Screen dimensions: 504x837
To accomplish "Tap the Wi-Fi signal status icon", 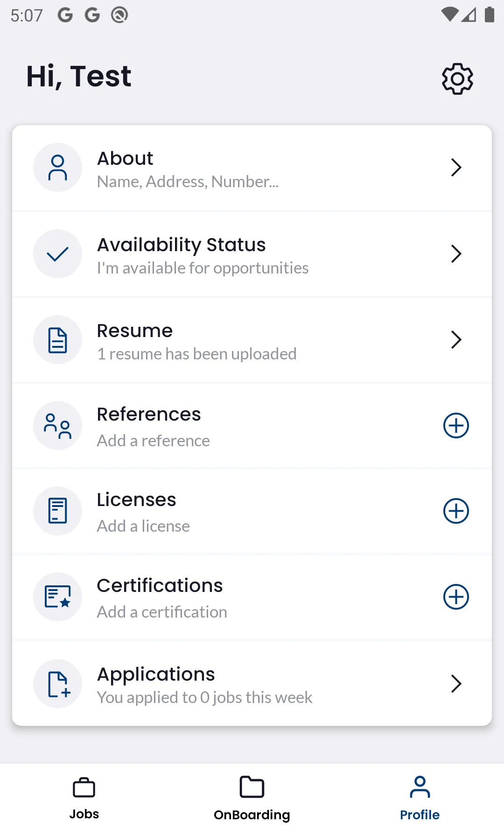I will coord(449,14).
